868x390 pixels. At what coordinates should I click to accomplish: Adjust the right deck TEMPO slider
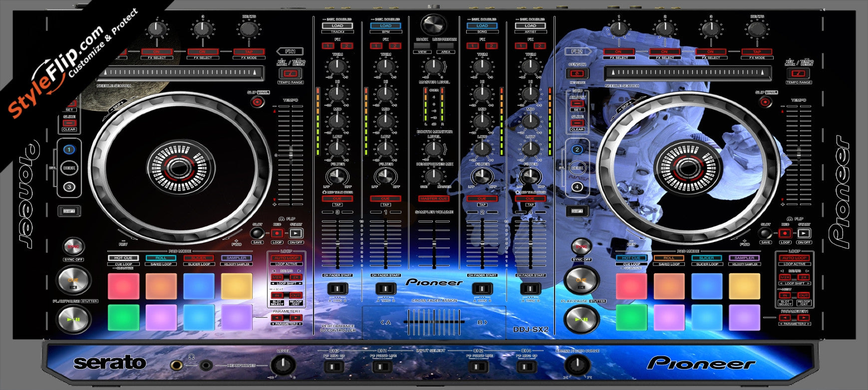pos(799,155)
